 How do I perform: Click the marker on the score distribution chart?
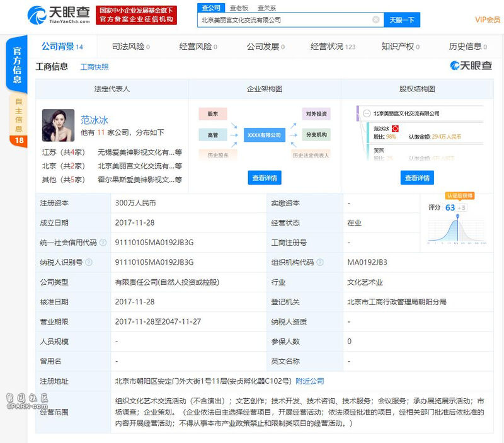(457, 216)
